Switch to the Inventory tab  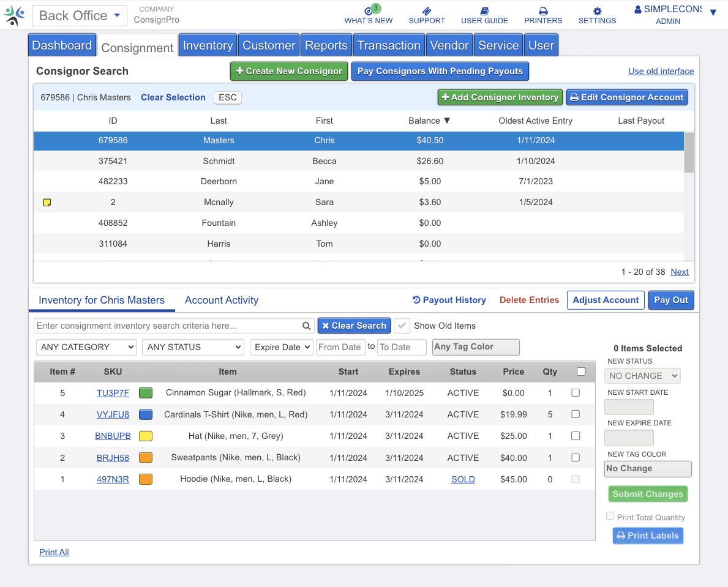(x=208, y=46)
